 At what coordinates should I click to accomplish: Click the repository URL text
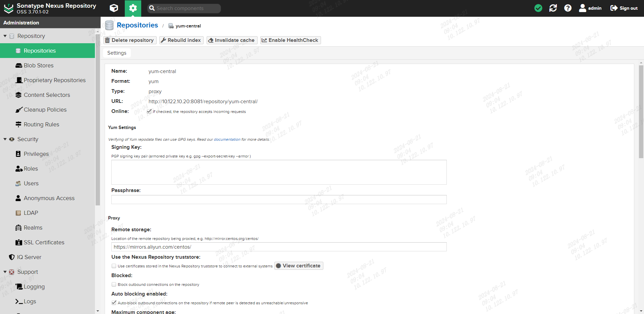[x=203, y=102]
